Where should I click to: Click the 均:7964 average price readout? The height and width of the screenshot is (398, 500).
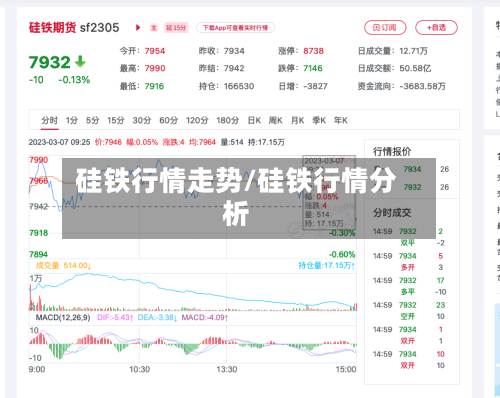point(202,142)
